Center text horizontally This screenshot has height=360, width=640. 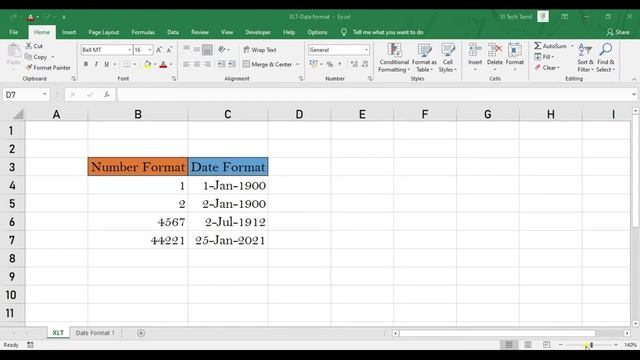(x=197, y=64)
